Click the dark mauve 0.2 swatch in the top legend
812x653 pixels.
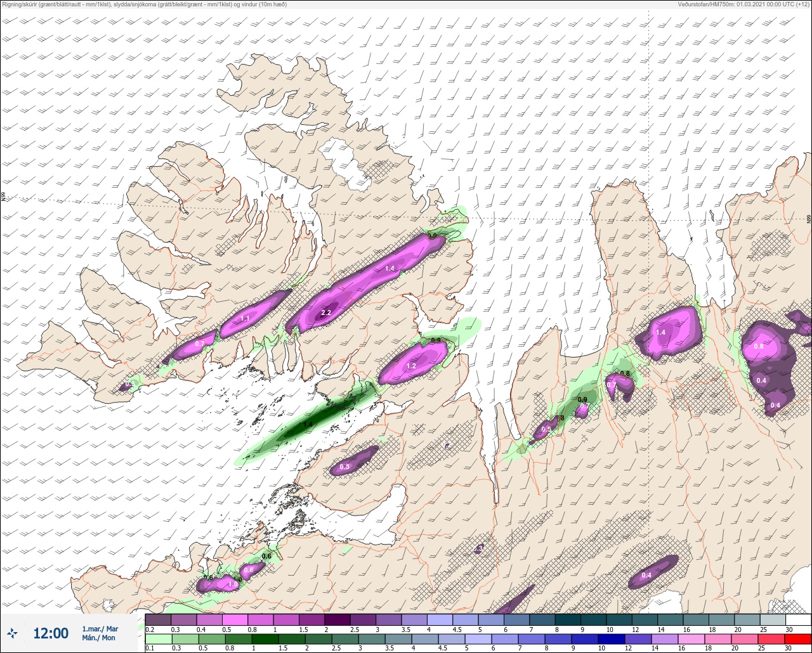pyautogui.click(x=159, y=619)
